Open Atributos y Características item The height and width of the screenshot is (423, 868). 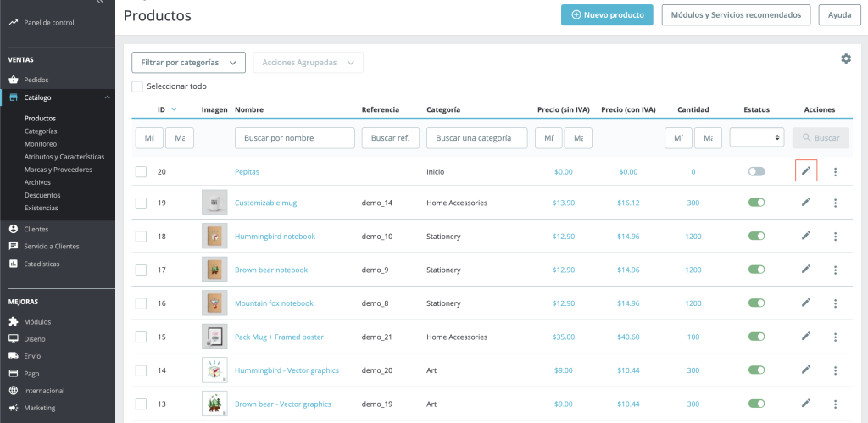[64, 157]
